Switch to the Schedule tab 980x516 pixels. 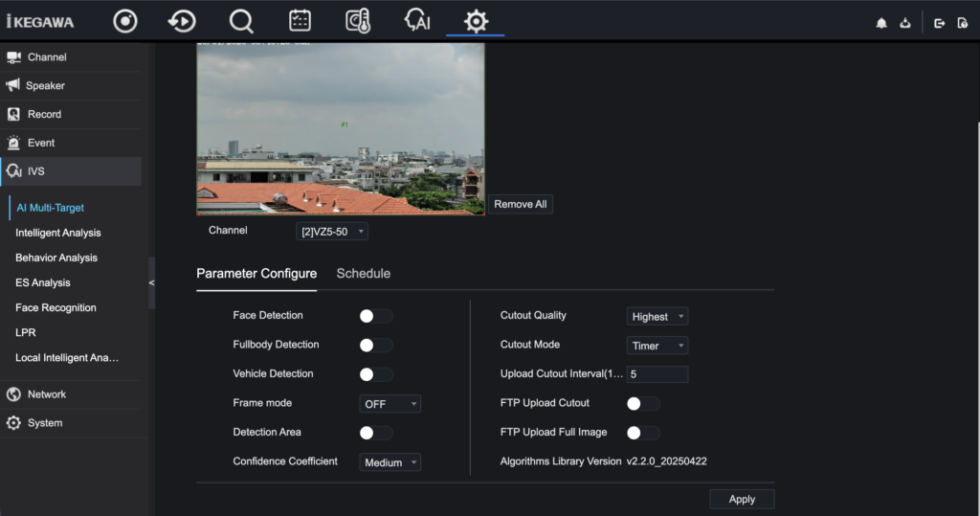click(363, 274)
